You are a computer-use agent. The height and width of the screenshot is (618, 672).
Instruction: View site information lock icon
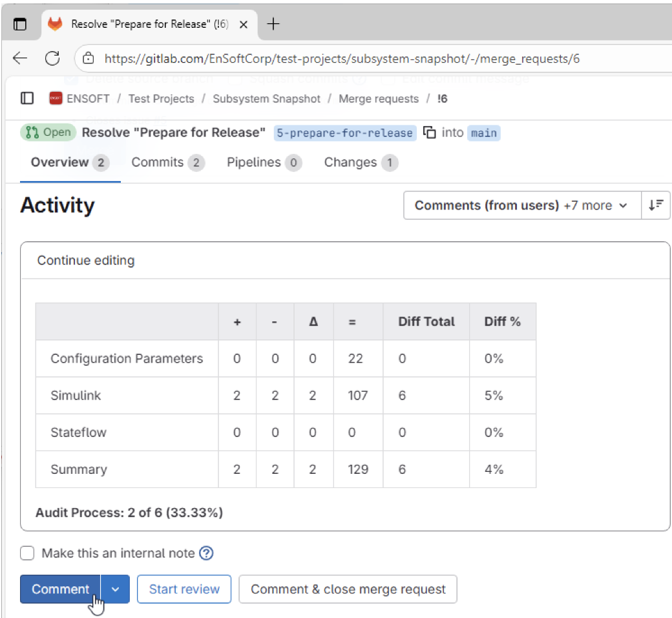pos(89,58)
